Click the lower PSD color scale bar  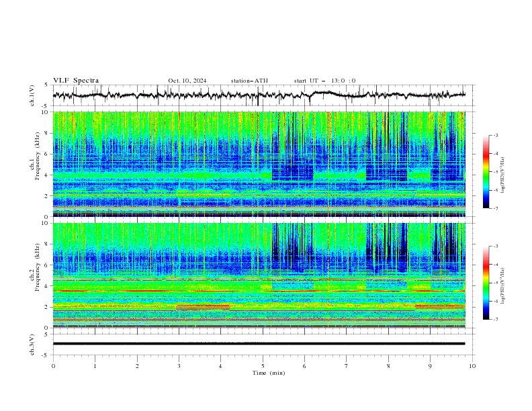tap(486, 283)
